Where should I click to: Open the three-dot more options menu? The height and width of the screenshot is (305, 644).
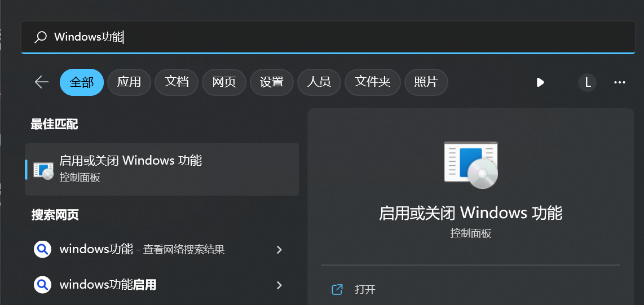[619, 82]
